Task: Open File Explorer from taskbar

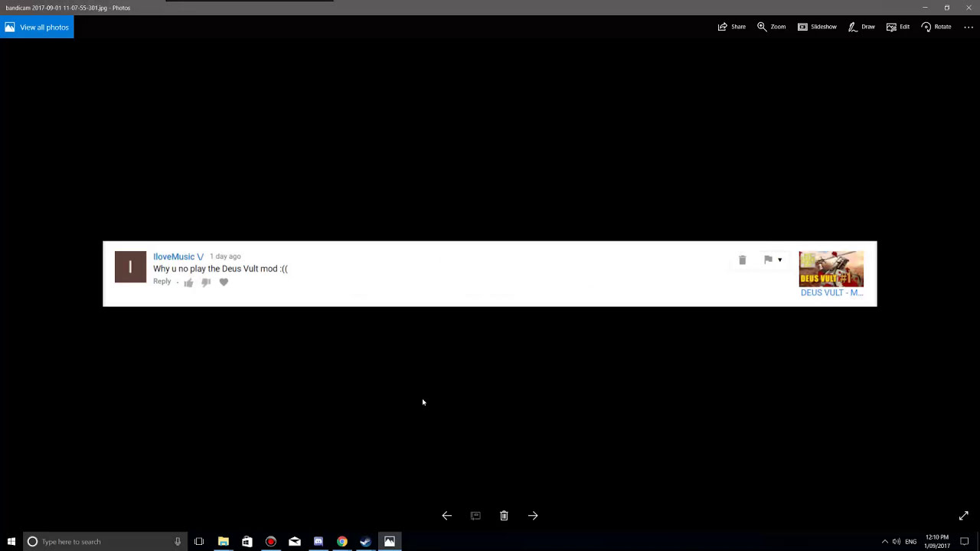Action: point(224,542)
